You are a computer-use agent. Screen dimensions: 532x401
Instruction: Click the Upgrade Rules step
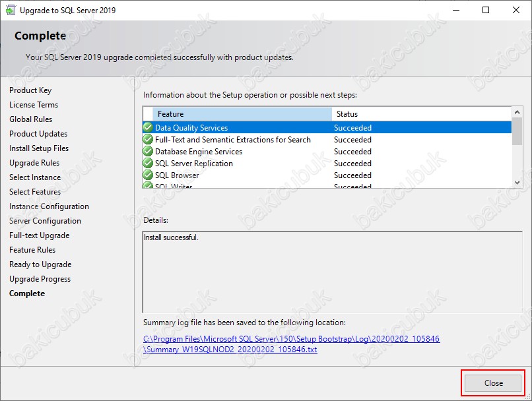click(34, 163)
